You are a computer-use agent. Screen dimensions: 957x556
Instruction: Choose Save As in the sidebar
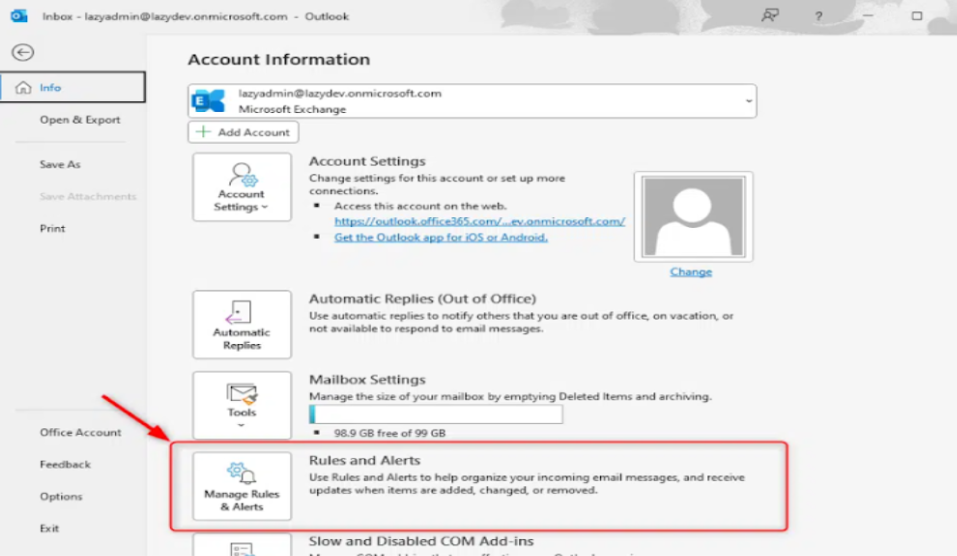tap(60, 164)
